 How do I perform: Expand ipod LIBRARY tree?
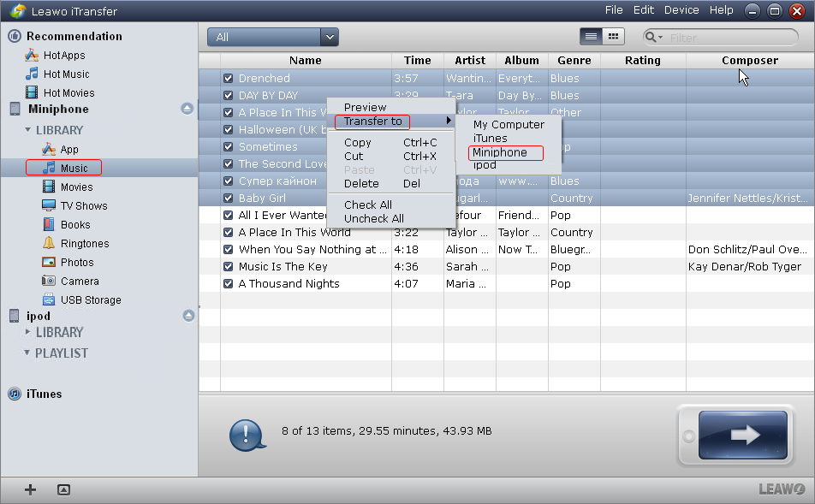point(27,331)
